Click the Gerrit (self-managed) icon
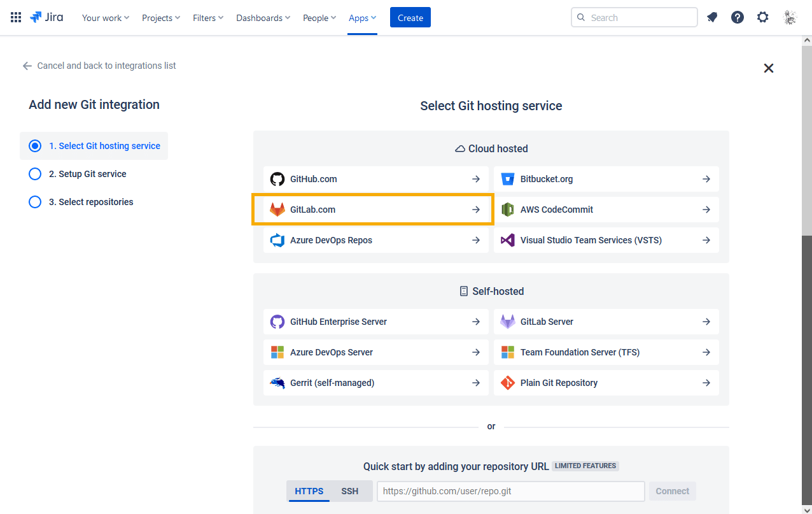 (x=277, y=383)
